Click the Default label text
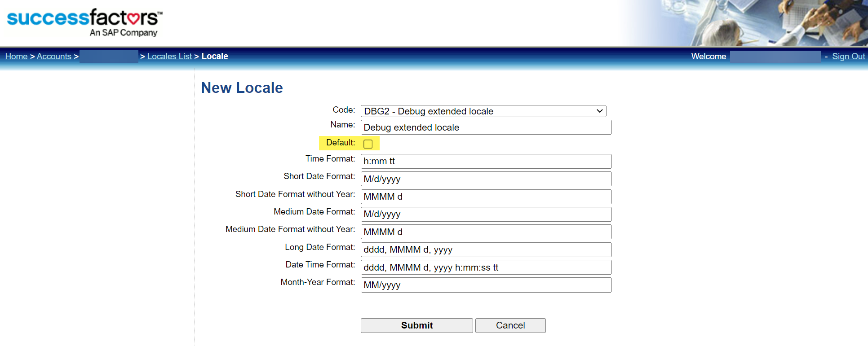868x346 pixels. click(341, 143)
